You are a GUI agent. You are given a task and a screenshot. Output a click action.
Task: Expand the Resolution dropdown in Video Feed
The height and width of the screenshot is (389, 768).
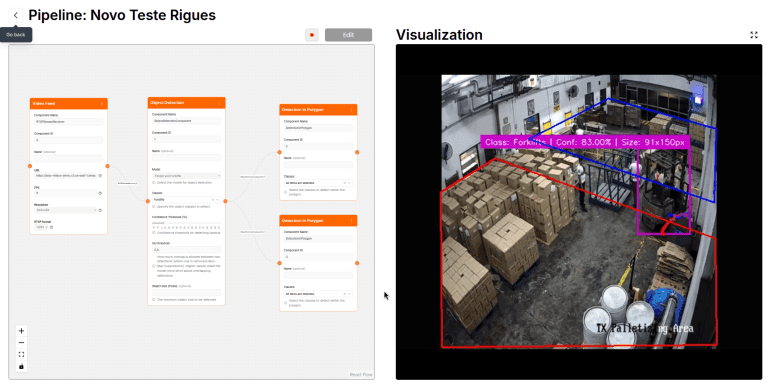(x=65, y=210)
